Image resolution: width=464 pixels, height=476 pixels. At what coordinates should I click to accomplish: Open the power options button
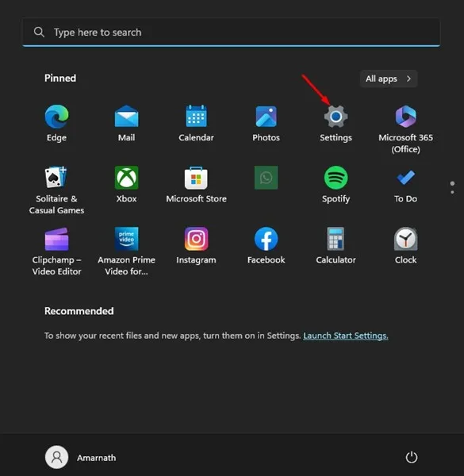[x=412, y=458]
